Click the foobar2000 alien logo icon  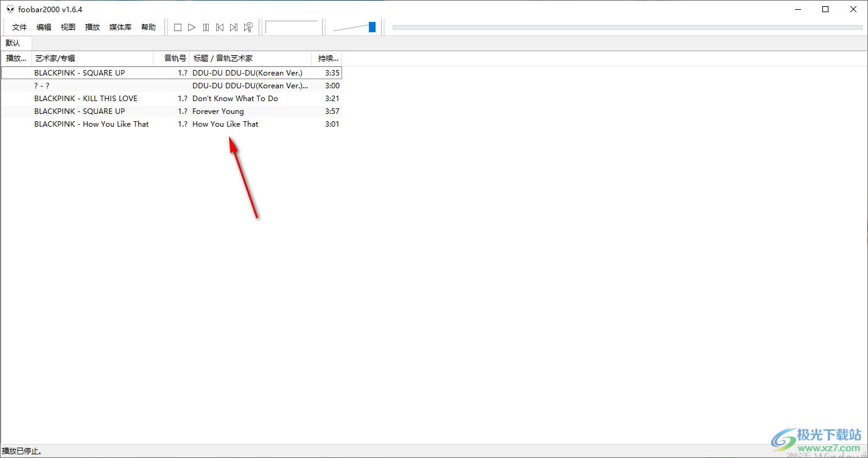point(10,9)
